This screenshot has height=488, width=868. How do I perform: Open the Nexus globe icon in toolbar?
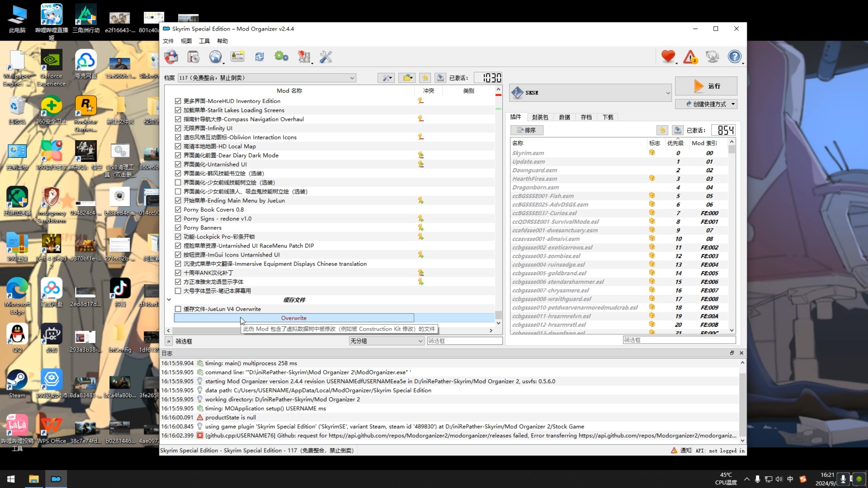tap(216, 57)
